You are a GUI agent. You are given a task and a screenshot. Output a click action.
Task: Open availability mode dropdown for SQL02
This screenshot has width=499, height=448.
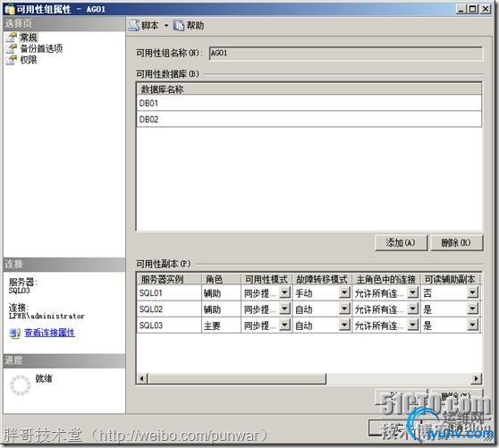pos(285,309)
